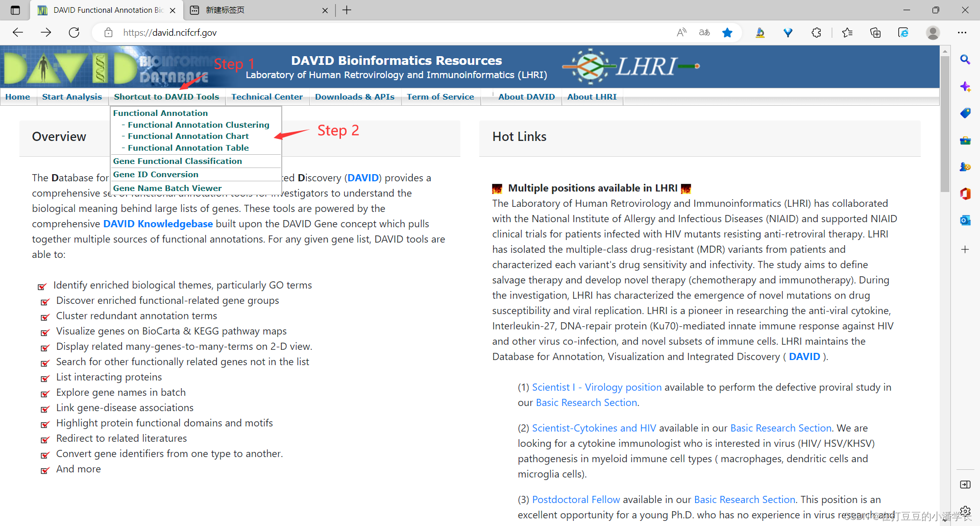Click the browser Back arrow
980x526 pixels.
pos(18,33)
